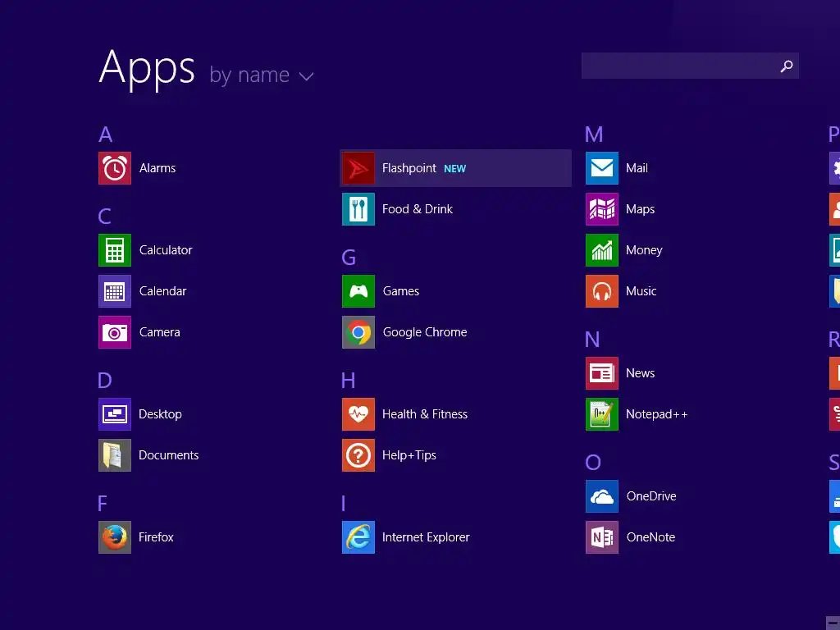This screenshot has width=840, height=630.
Task: Open the Alarms app icon
Action: click(x=115, y=168)
